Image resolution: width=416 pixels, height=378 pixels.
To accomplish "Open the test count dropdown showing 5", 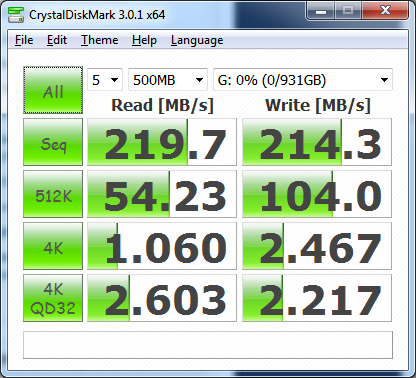I will coord(105,80).
